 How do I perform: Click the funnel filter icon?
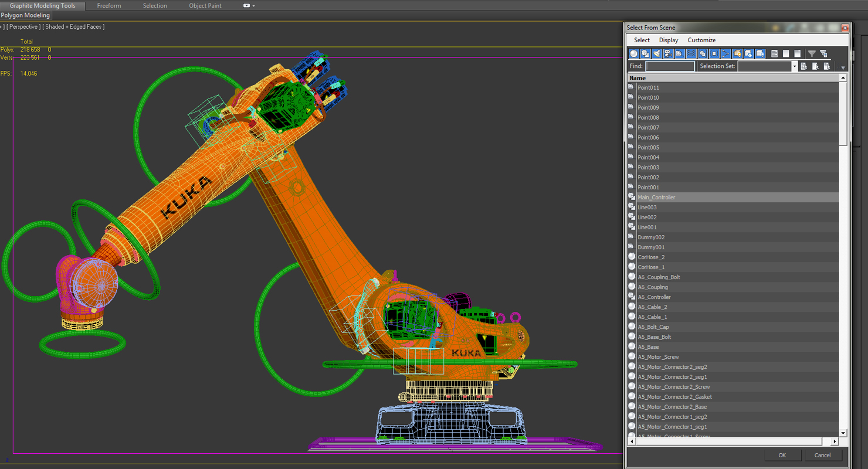(812, 54)
